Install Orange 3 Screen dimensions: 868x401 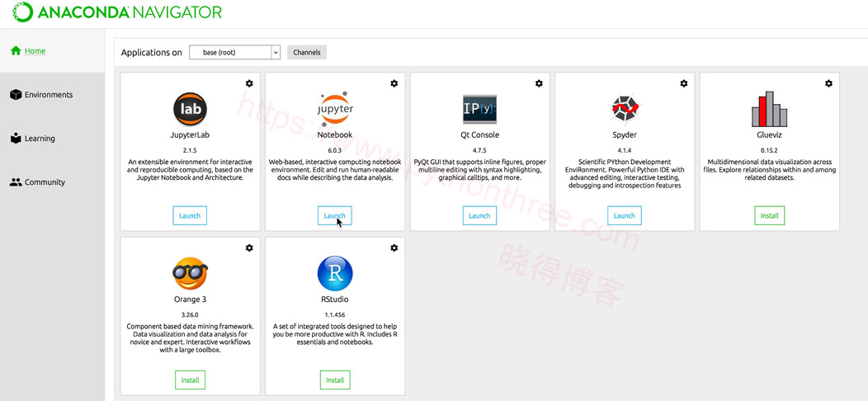190,380
